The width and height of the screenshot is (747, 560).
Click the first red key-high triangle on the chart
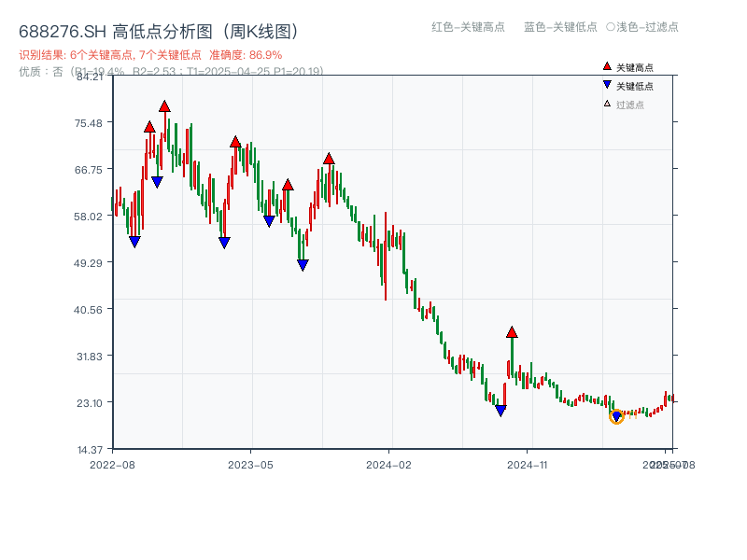(x=149, y=124)
